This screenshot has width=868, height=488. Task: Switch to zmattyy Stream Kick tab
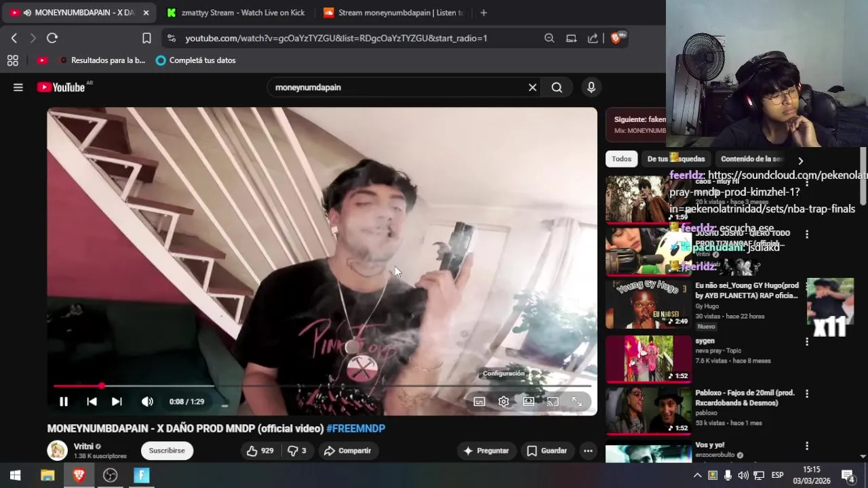pyautogui.click(x=236, y=13)
